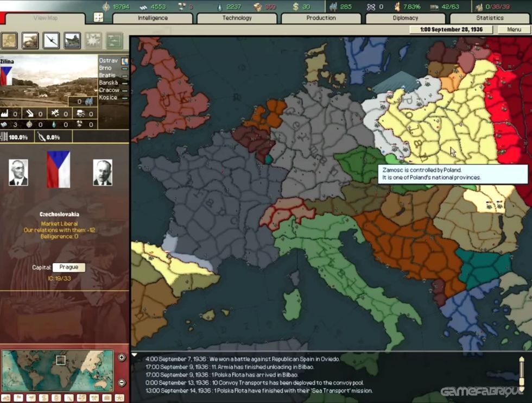This screenshot has height=403, width=532.
Task: Click the dissent flame icon showing 7.83%
Action: (x=397, y=7)
